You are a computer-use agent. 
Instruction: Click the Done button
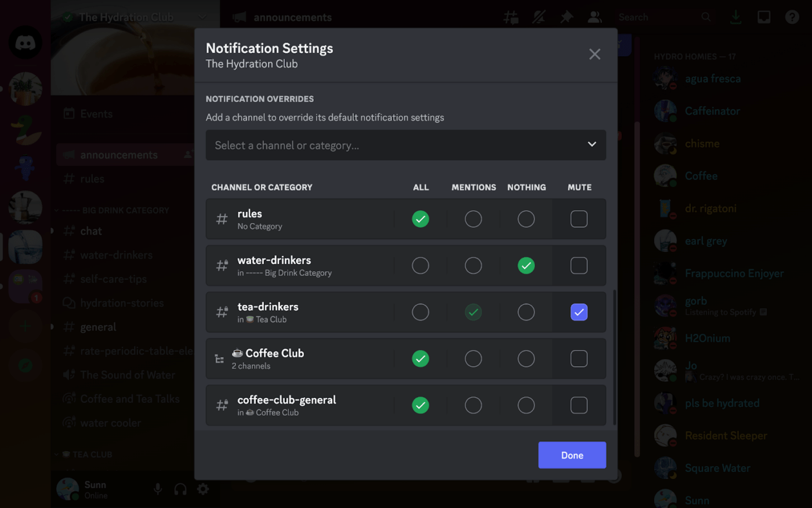pos(572,455)
